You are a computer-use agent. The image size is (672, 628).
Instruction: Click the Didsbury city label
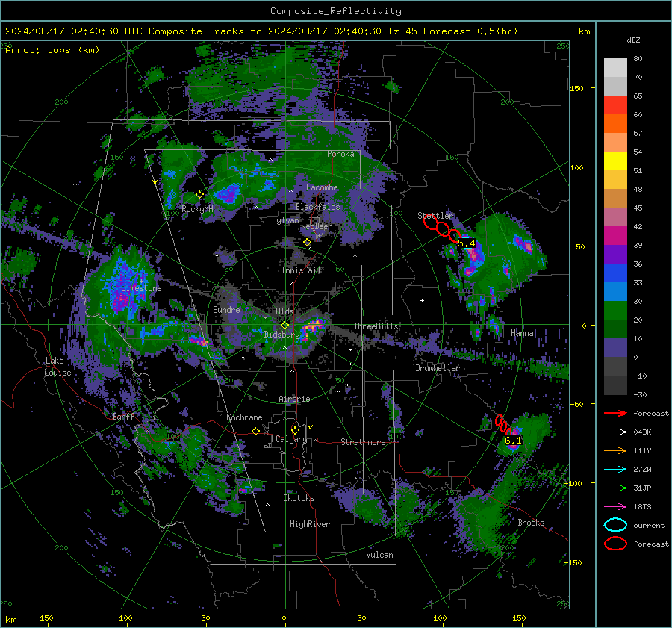point(281,335)
